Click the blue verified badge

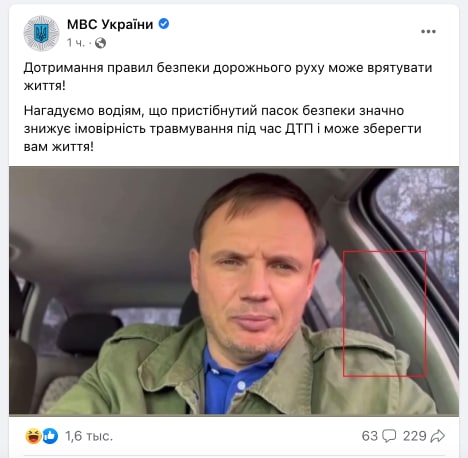tap(164, 24)
